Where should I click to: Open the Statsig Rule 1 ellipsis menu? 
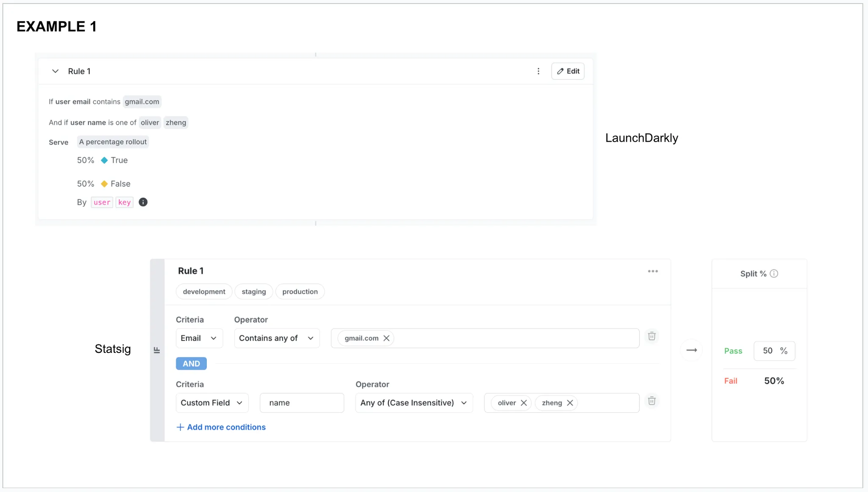pos(653,271)
